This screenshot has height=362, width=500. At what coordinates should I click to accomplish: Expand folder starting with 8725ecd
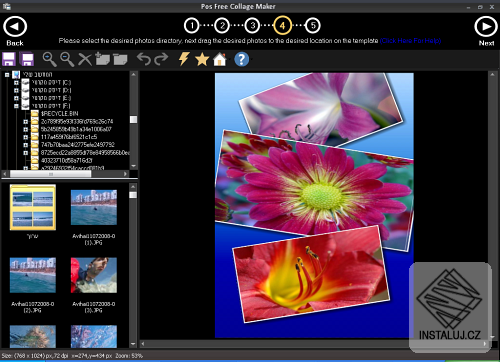25,153
